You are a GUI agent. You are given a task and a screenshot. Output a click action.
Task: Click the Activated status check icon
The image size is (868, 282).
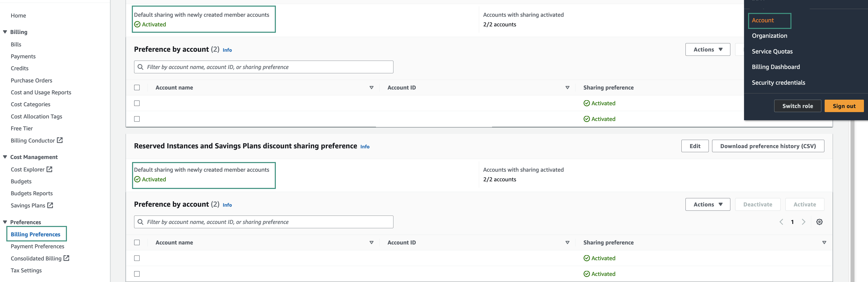(x=587, y=258)
